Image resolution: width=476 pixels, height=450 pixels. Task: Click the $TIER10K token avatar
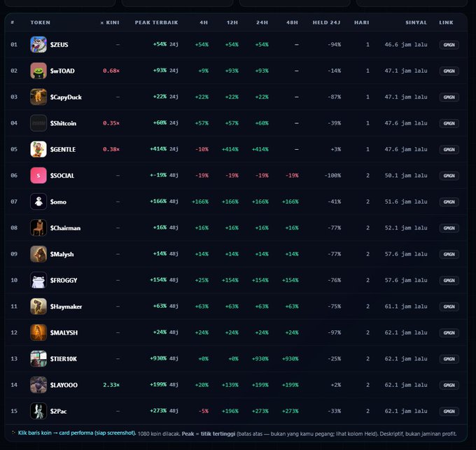click(38, 358)
